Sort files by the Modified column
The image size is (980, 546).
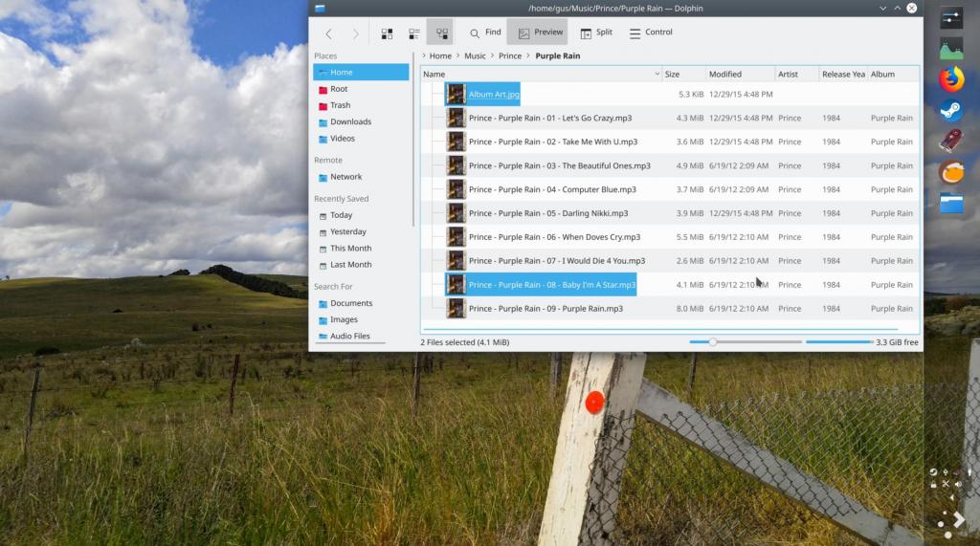coord(739,75)
